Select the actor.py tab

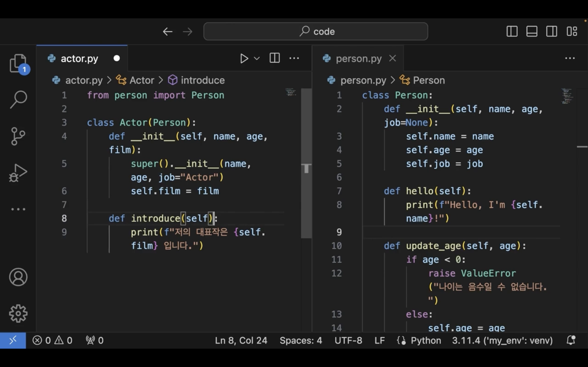[x=79, y=59]
